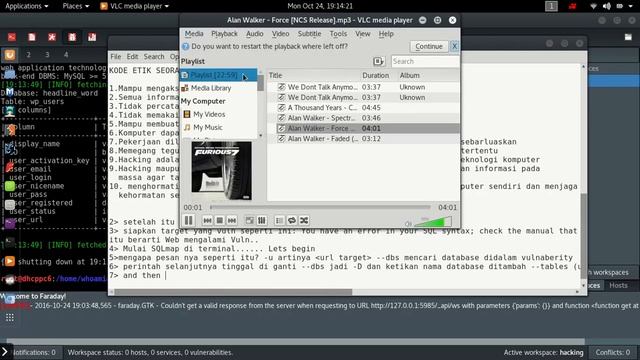Pause playback in VLC
The width and height of the screenshot is (640, 360).
[189, 220]
